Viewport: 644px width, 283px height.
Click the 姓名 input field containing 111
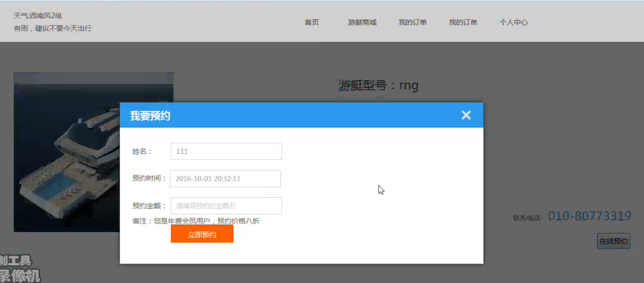click(226, 151)
